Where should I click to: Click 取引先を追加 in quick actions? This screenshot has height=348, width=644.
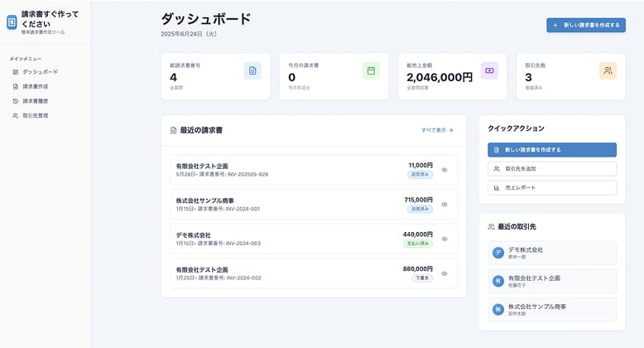552,168
